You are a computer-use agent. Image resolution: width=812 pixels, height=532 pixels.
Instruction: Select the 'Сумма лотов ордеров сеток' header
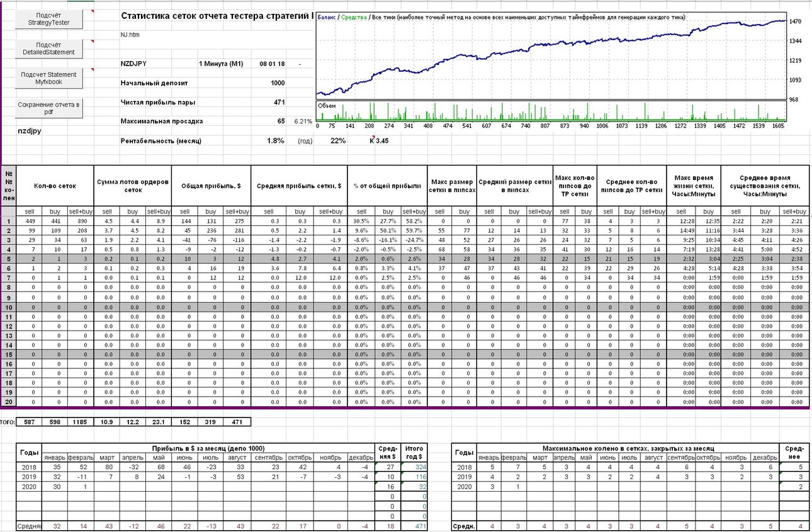133,186
